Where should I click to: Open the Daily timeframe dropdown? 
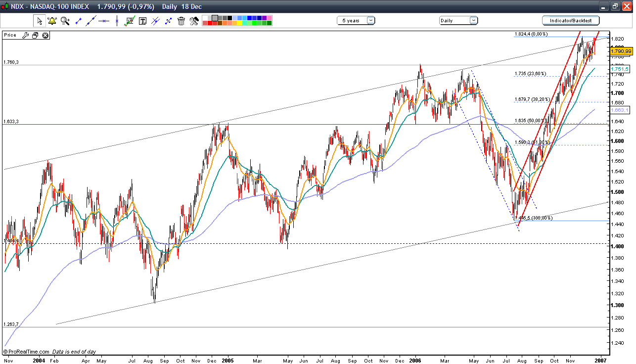click(458, 20)
